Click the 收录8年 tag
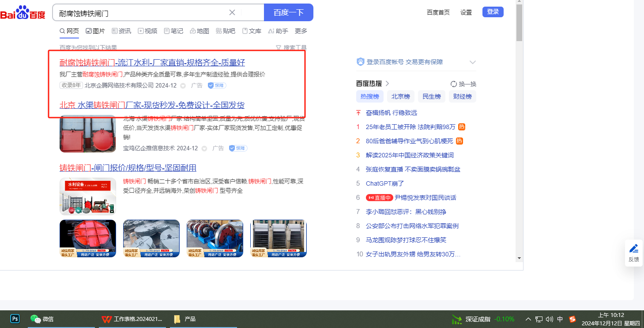Screen dimensions: 644x328 pos(71,85)
